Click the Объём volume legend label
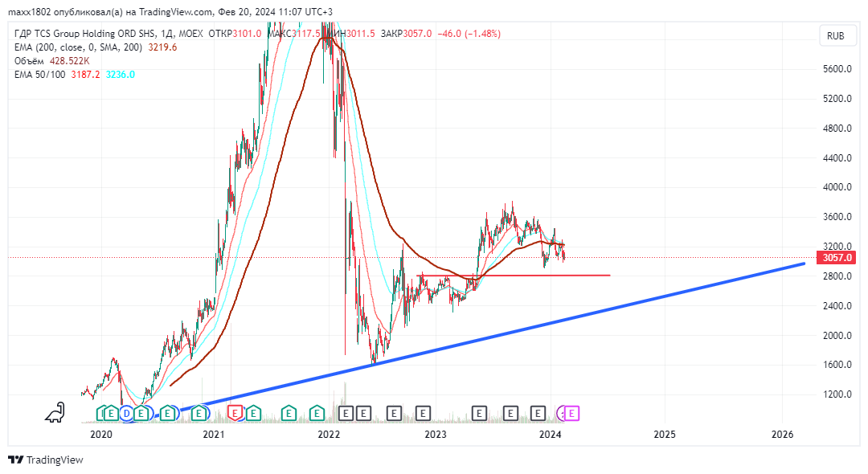 [29, 61]
